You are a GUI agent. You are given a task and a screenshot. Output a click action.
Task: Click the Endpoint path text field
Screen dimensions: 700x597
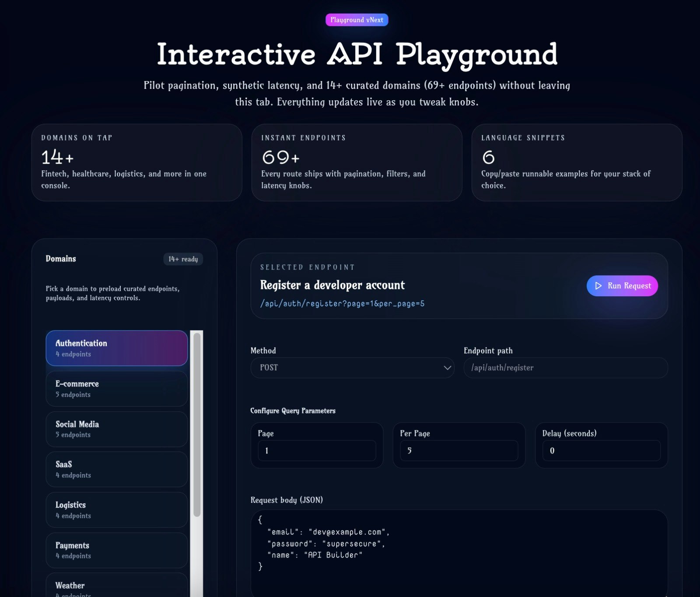[565, 368]
